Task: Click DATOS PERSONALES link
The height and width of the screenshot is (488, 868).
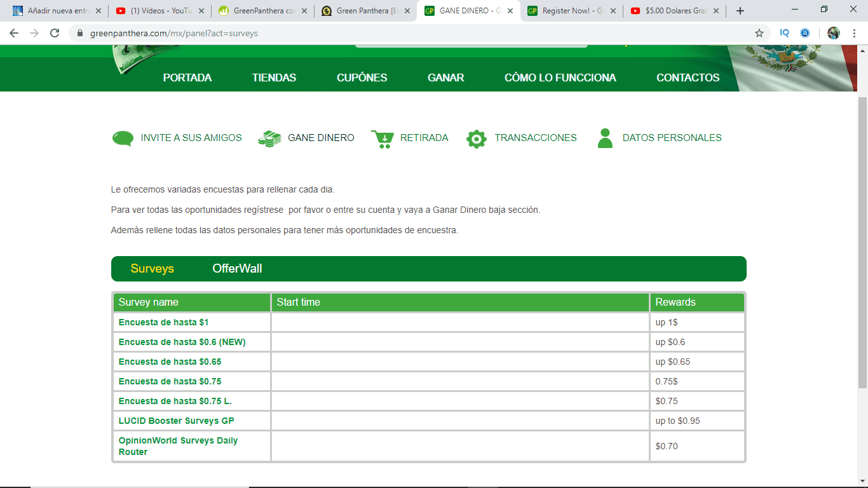Action: point(672,138)
